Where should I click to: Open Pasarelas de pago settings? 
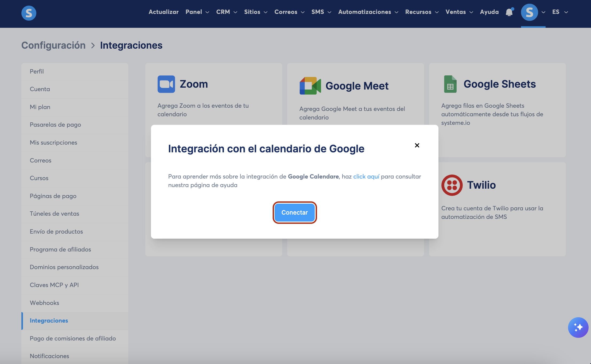[75, 125]
